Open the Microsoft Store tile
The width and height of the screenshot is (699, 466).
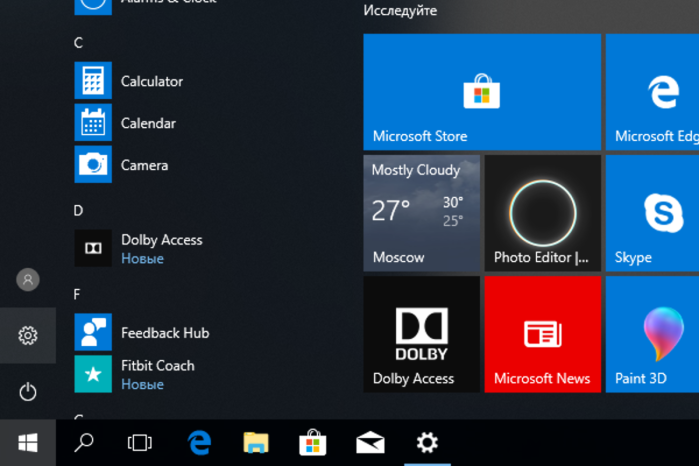coord(482,92)
